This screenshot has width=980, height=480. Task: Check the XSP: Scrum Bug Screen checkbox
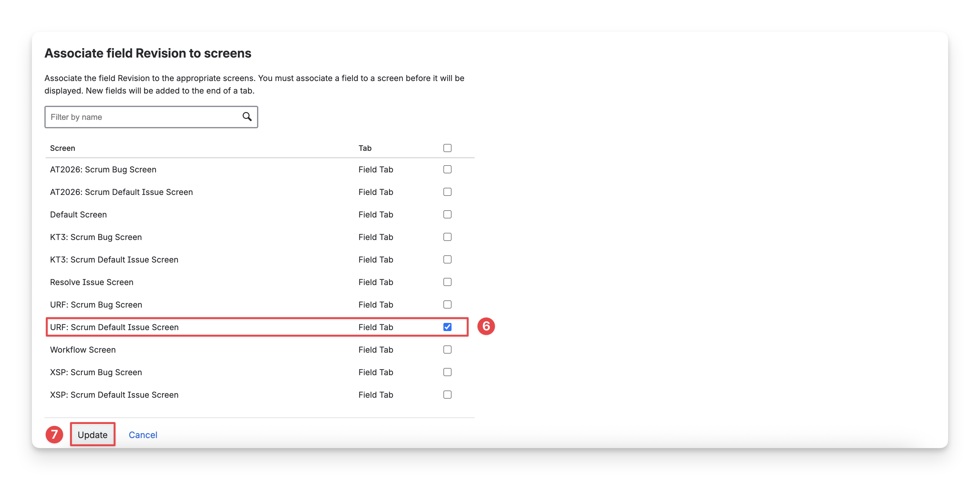(x=447, y=372)
